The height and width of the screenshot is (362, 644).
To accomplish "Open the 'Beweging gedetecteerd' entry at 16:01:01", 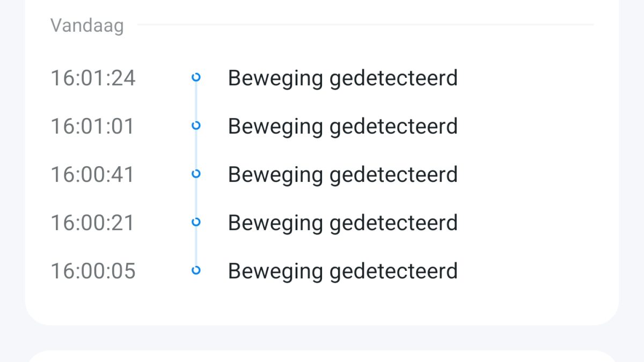I will coord(342,127).
